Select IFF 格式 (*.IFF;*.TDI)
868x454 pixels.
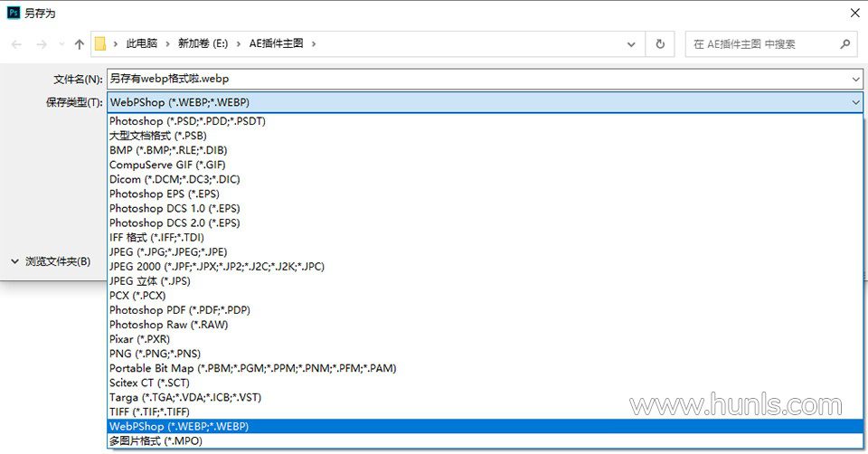coord(485,238)
